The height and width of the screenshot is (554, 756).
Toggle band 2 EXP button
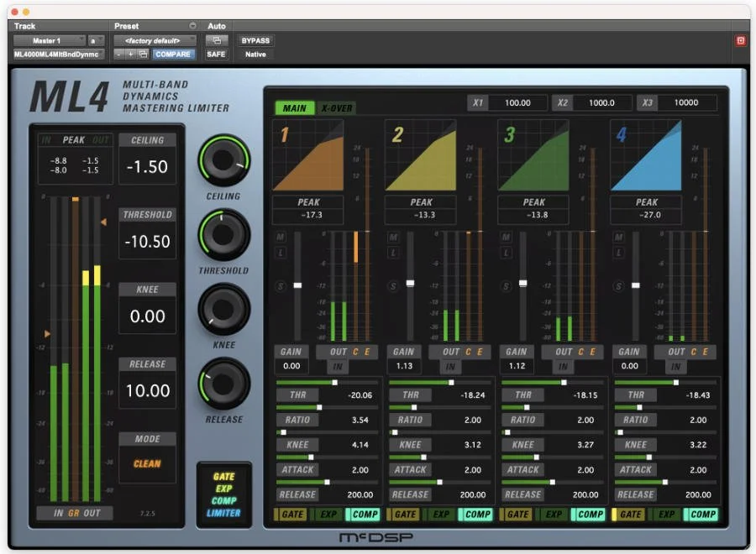point(440,515)
